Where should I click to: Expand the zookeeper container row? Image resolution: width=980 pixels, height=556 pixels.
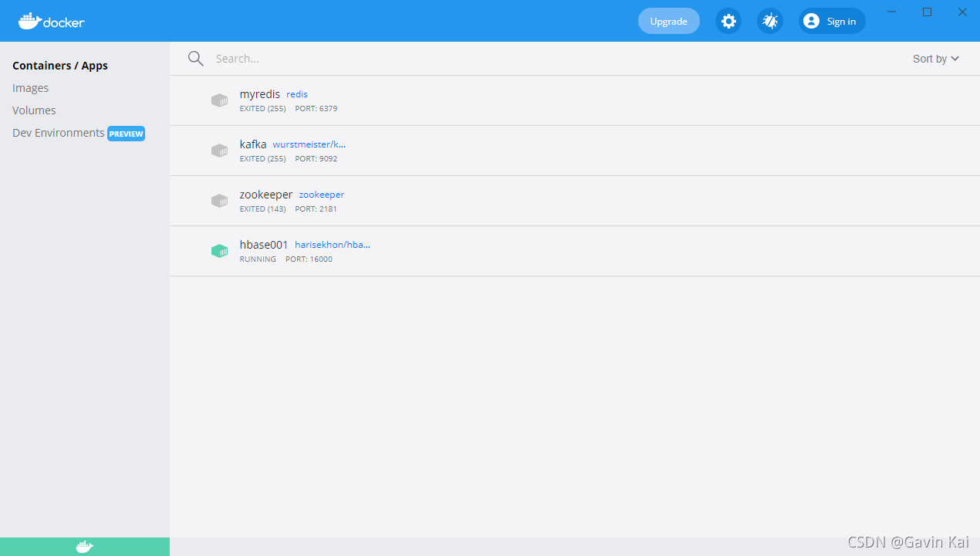(x=540, y=201)
